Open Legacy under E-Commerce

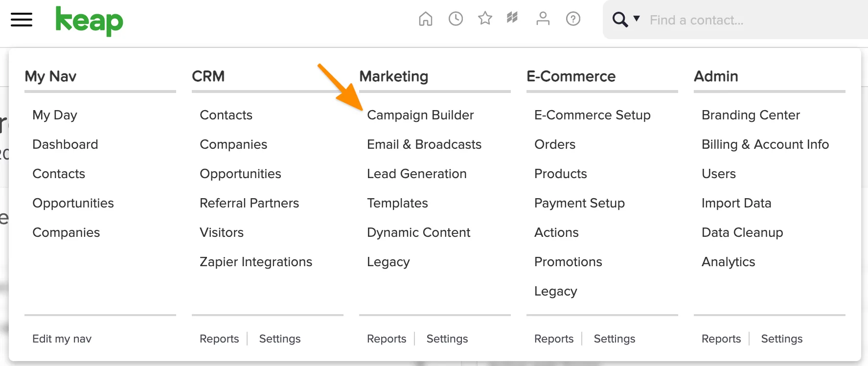(556, 292)
